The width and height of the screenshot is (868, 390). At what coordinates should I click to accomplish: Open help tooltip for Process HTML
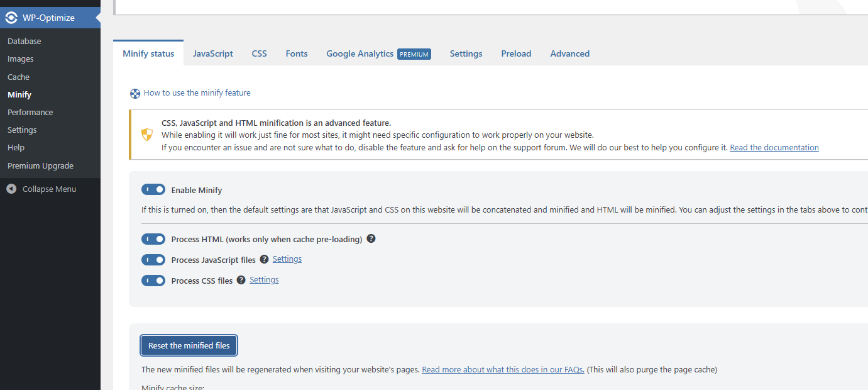(371, 239)
